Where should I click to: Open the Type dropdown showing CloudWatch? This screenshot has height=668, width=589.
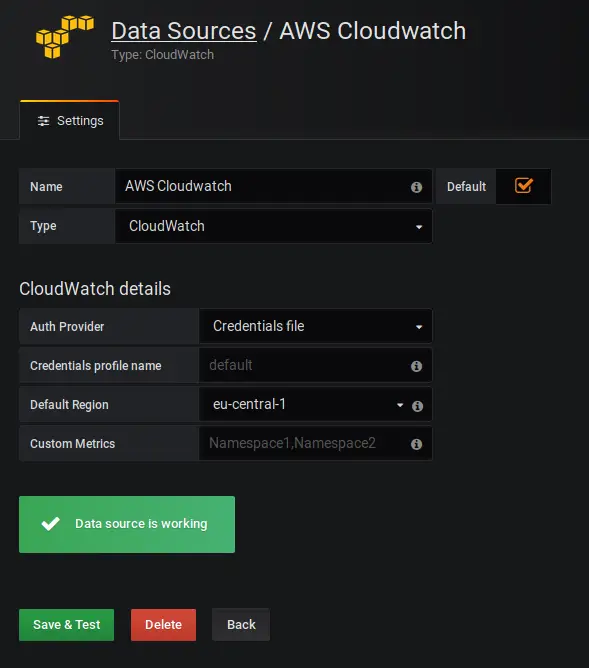(273, 226)
